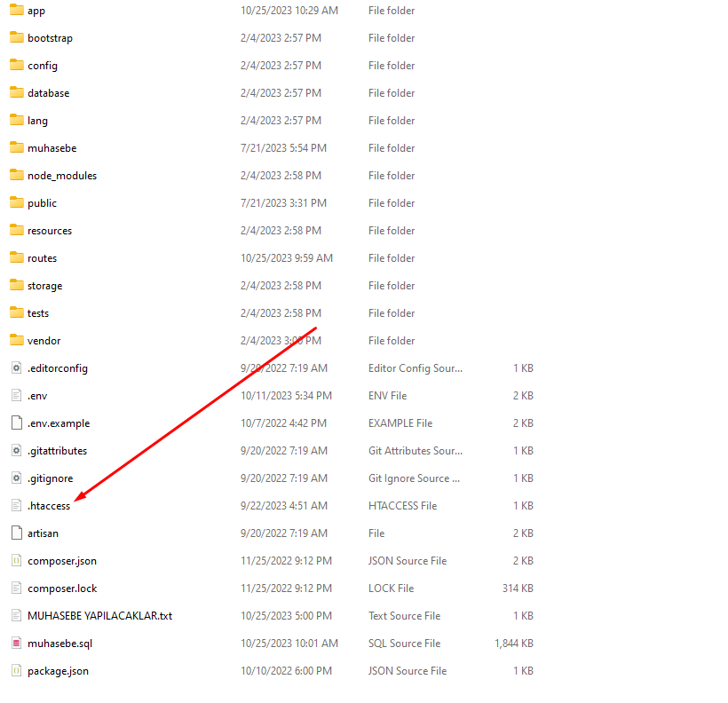This screenshot has width=728, height=703.
Task: Select the vendor folder icon
Action: click(17, 340)
